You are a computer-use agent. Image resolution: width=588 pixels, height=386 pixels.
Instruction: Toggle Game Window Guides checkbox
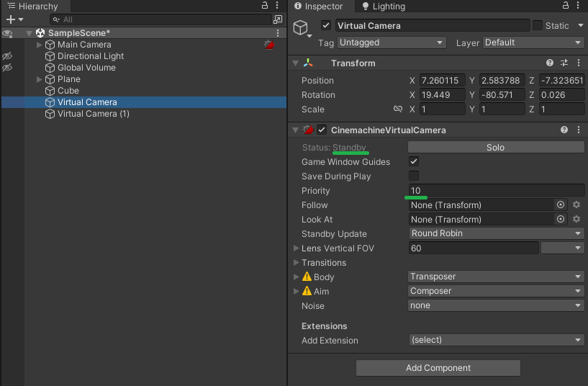click(414, 162)
